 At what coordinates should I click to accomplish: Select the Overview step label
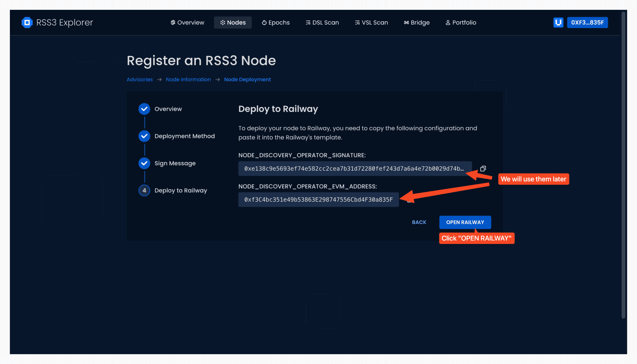(168, 109)
